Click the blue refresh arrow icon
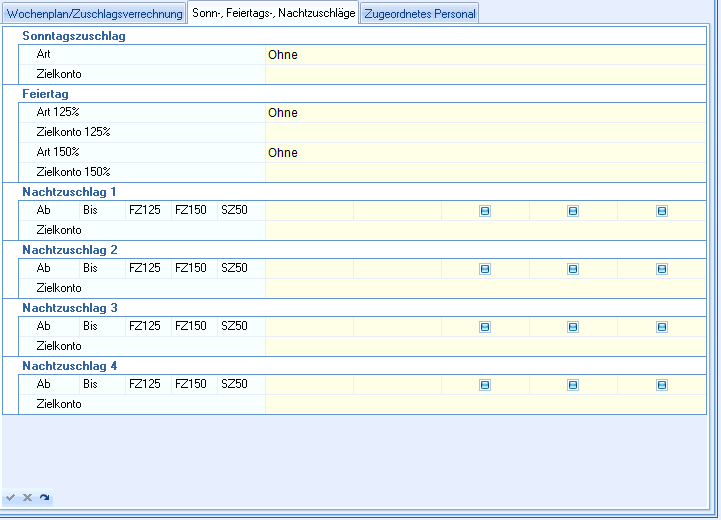Screen dimensions: 721x520 click(44, 497)
